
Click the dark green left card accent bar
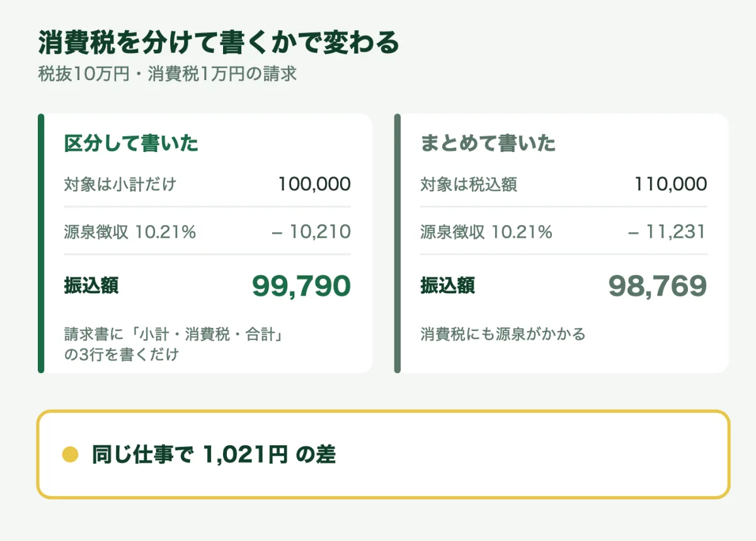coord(41,243)
